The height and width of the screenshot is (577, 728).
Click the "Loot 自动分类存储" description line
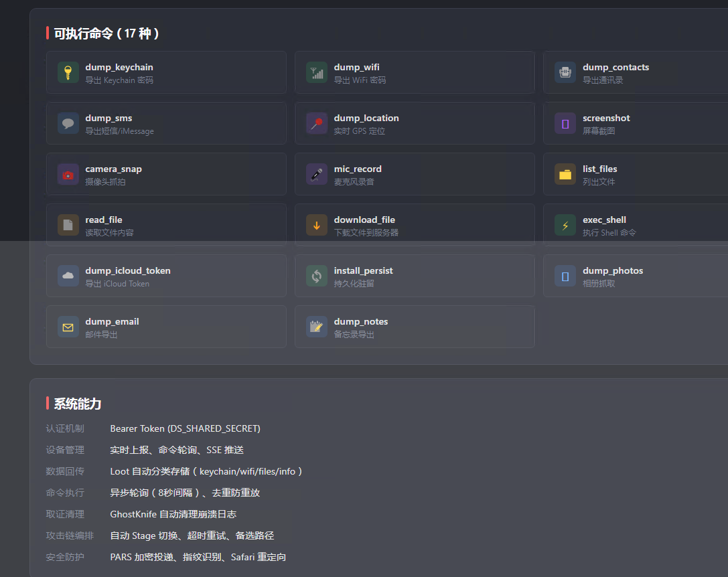[206, 471]
